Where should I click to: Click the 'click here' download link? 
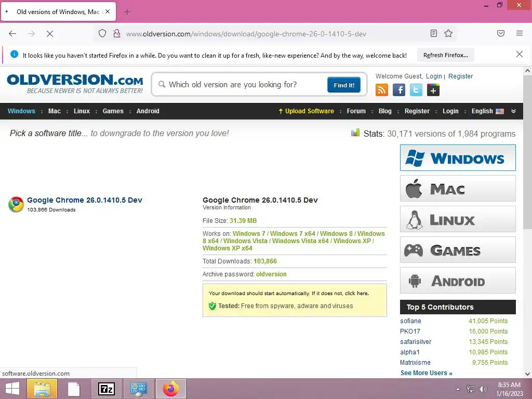coord(356,293)
